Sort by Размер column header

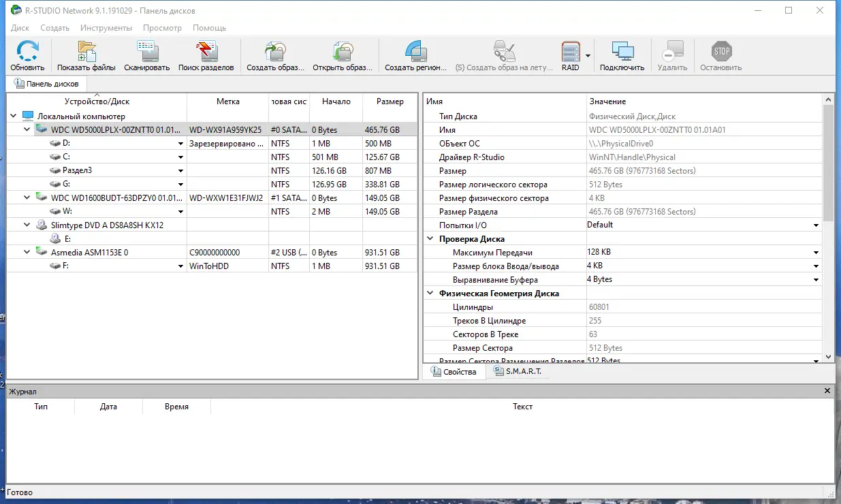(x=390, y=101)
